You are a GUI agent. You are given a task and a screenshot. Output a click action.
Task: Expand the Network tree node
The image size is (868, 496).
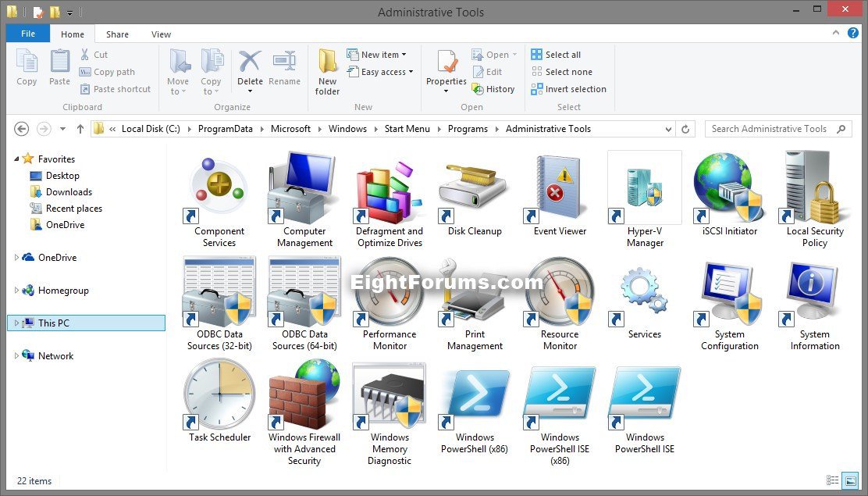tap(16, 355)
